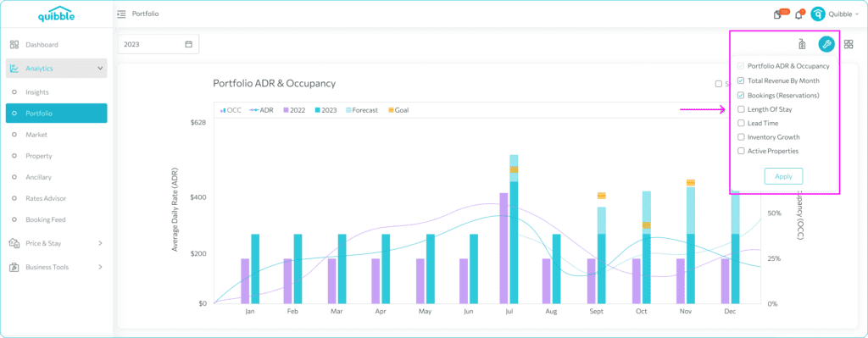
Task: Toggle OCC series in chart legend
Action: pyautogui.click(x=231, y=110)
